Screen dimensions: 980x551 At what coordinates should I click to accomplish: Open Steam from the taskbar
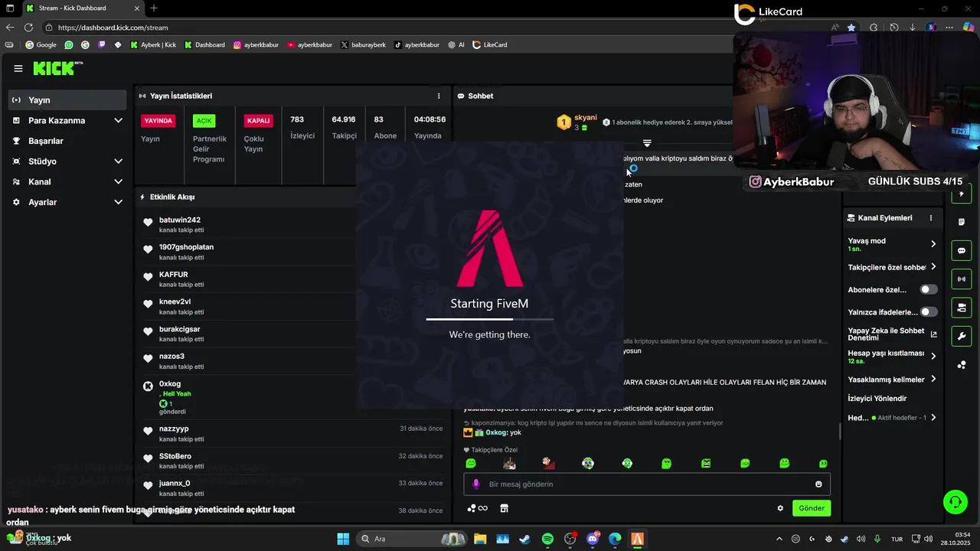click(524, 539)
